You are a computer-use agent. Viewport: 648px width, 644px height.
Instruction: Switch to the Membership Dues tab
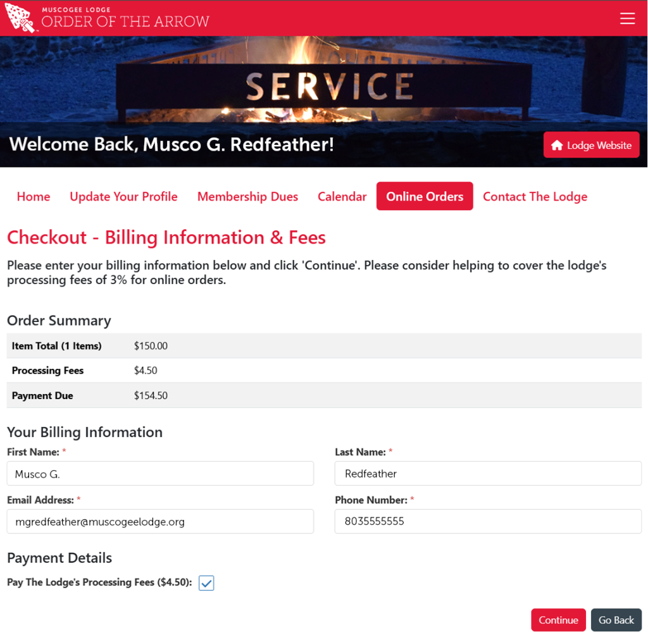click(x=247, y=197)
